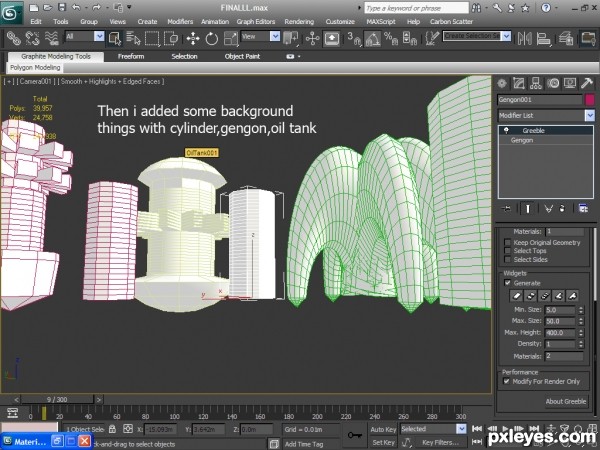Uncheck the Widgets Generate checkbox

click(x=507, y=283)
